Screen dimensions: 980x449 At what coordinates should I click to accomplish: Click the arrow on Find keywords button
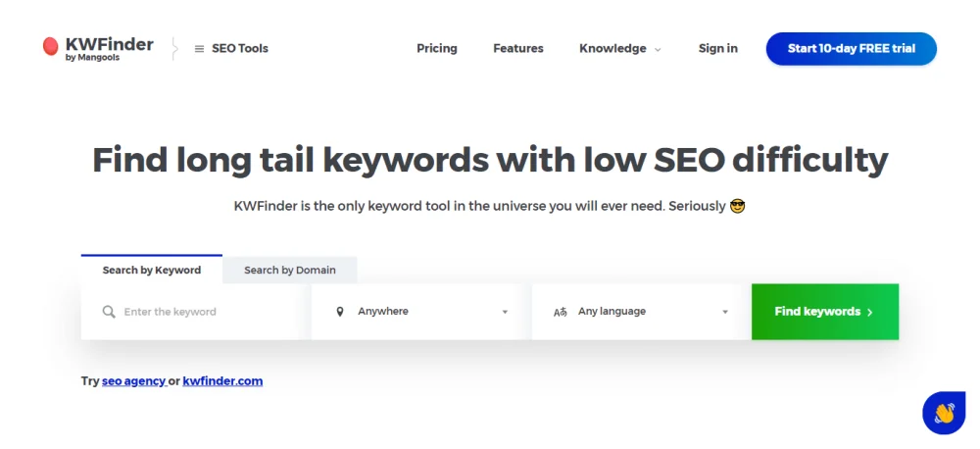[869, 312]
